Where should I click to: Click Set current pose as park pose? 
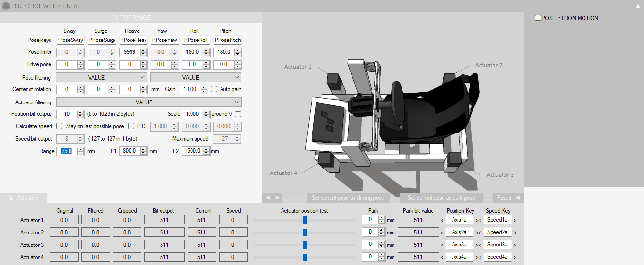tap(441, 198)
